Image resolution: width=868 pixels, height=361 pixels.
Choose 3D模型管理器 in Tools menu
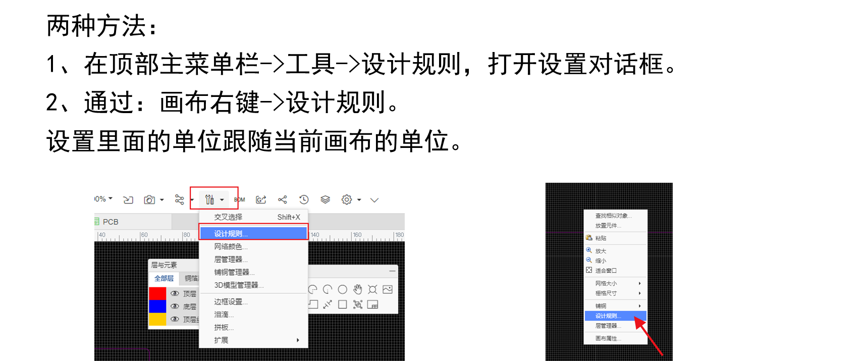click(x=254, y=285)
